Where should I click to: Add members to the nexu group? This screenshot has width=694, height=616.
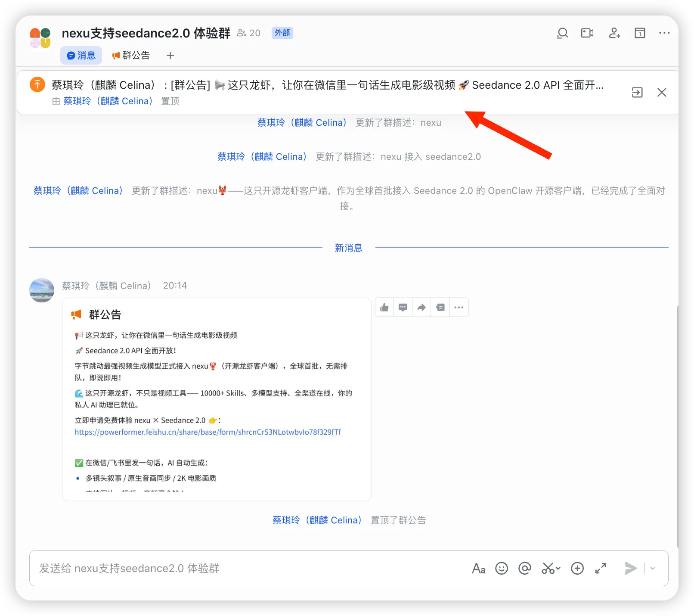point(614,33)
